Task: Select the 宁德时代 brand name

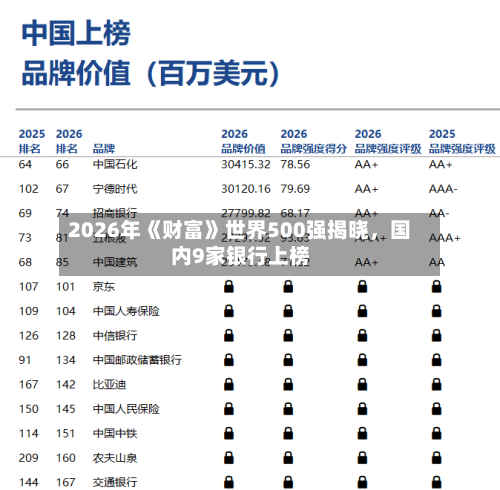Action: click(115, 189)
